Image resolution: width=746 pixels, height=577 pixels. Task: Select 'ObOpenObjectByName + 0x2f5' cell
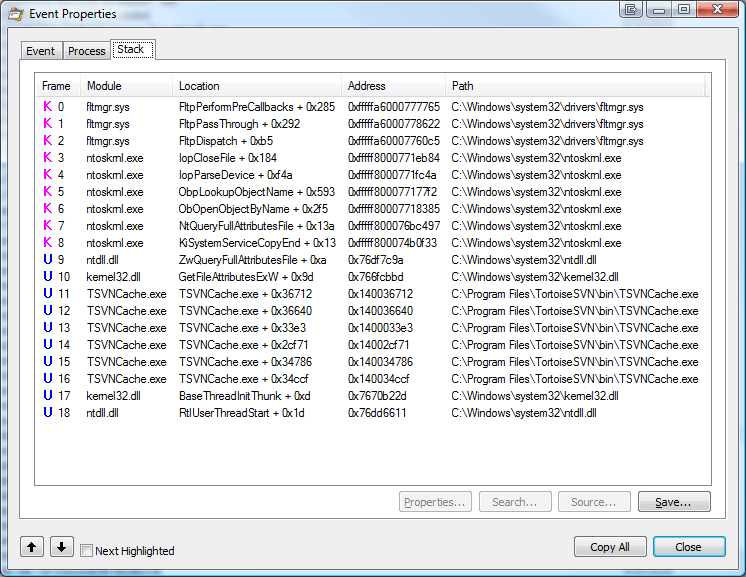[253, 209]
